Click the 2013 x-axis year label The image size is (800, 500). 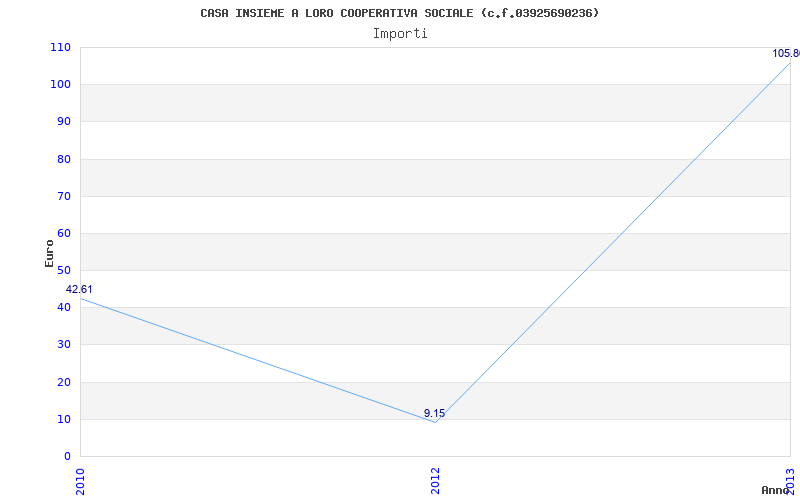click(x=790, y=480)
